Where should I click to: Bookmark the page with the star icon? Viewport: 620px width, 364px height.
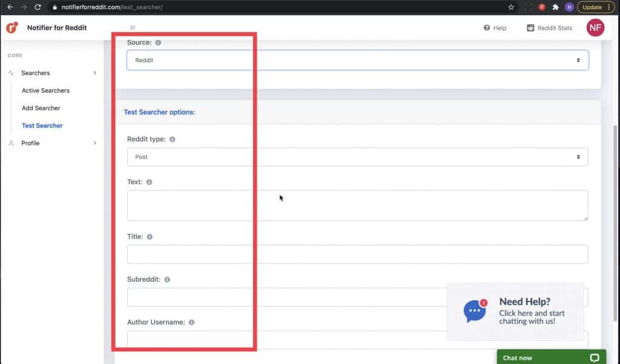coord(511,7)
